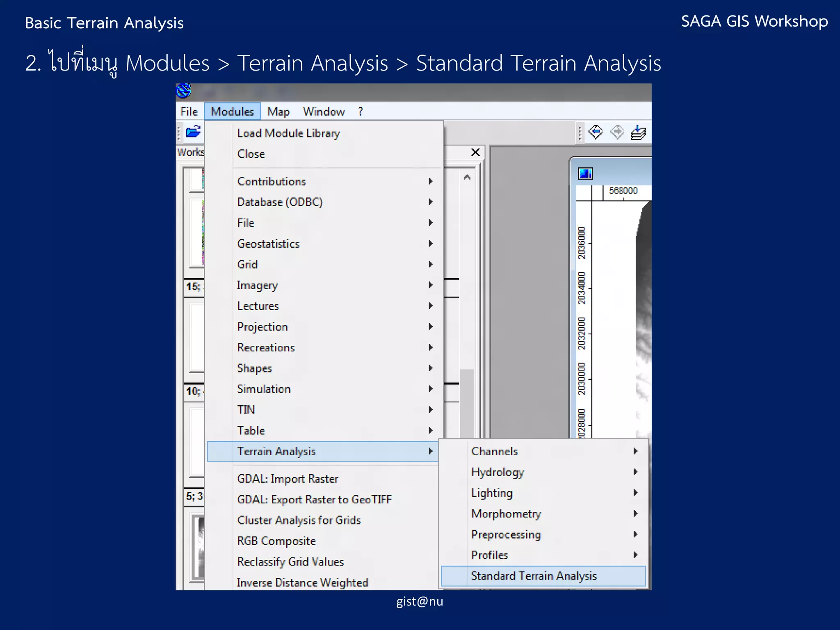Screen dimensions: 840x630
Task: Click the workspace row labeled 5; 3
Action: [194, 496]
